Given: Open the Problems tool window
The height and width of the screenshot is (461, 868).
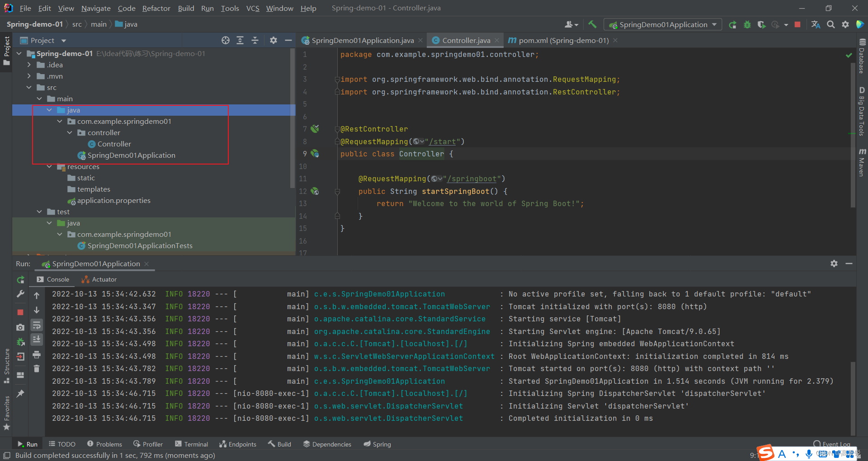Looking at the screenshot, I should tap(104, 444).
